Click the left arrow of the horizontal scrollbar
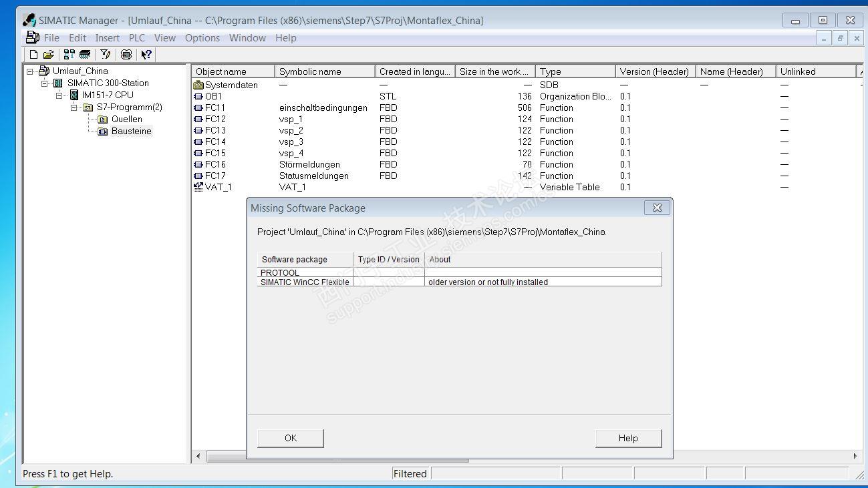The height and width of the screenshot is (488, 868). click(198, 457)
